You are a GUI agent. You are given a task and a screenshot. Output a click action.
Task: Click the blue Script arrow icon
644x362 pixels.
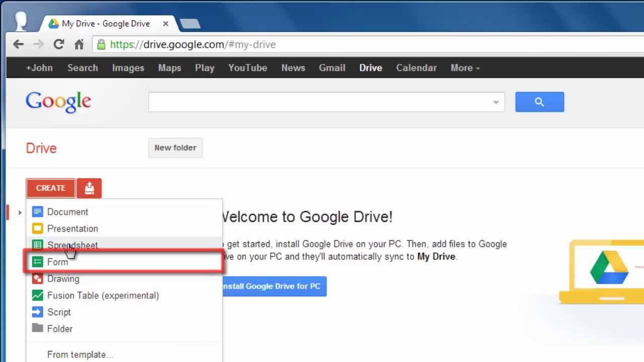pos(38,312)
